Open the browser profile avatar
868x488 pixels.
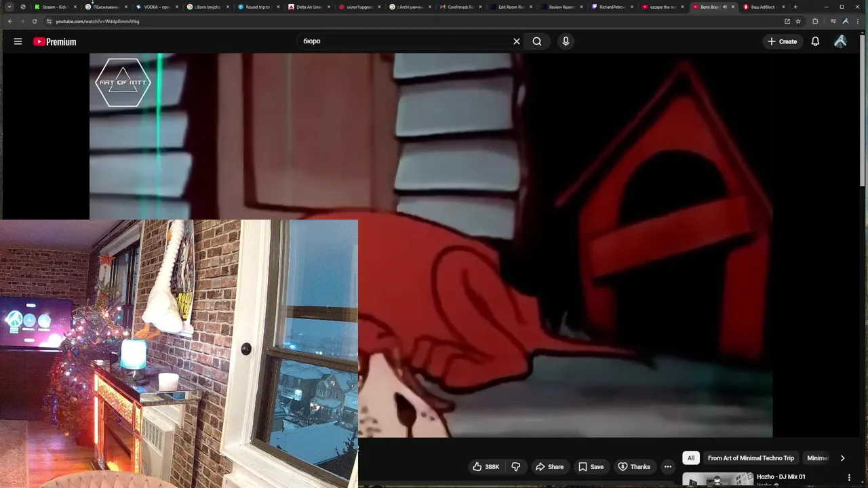[846, 21]
